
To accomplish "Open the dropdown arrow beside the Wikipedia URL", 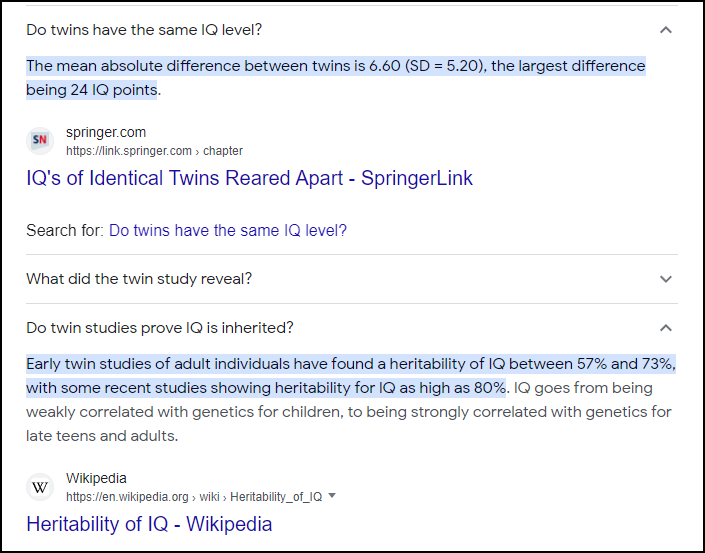I will (332, 496).
